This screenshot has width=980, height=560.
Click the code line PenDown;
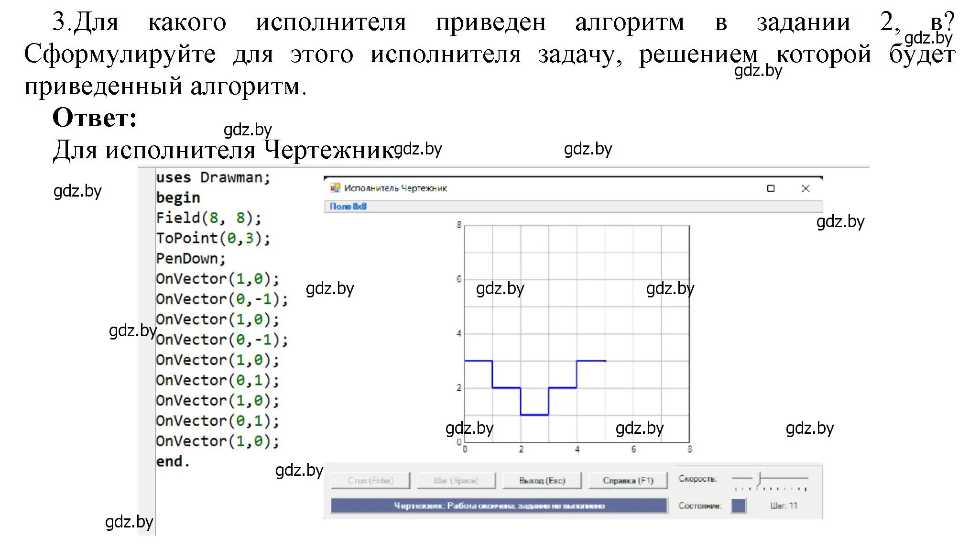click(x=191, y=259)
